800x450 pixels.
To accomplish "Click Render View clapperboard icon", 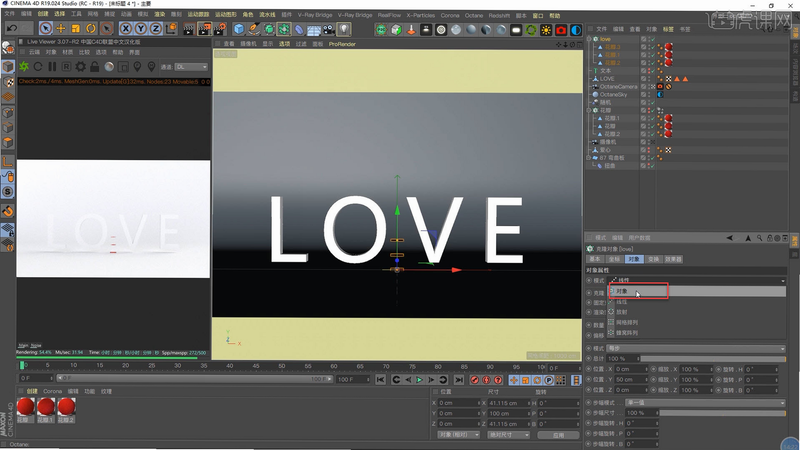I will [x=189, y=29].
